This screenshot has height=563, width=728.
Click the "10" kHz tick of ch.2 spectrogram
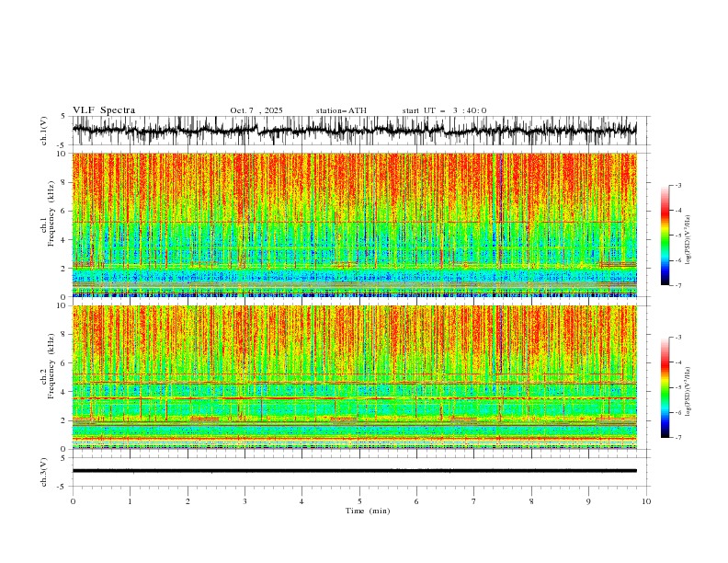coord(62,305)
